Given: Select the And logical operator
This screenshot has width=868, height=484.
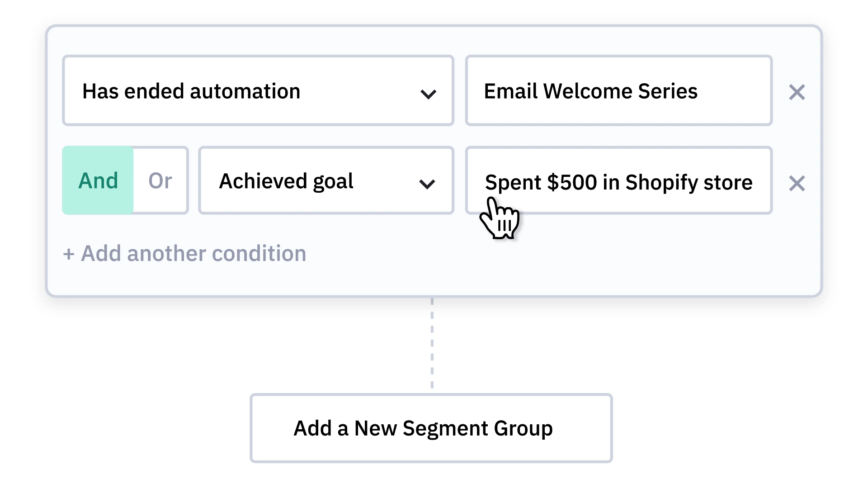Looking at the screenshot, I should 98,180.
